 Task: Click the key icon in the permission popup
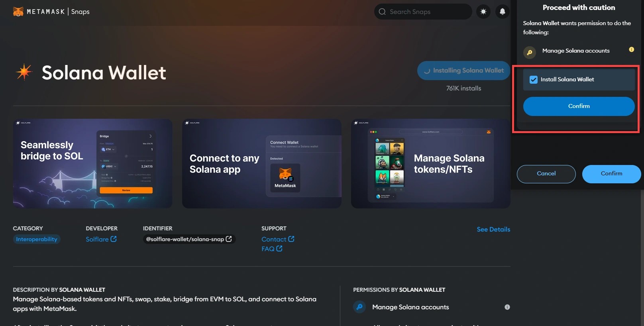(x=530, y=52)
